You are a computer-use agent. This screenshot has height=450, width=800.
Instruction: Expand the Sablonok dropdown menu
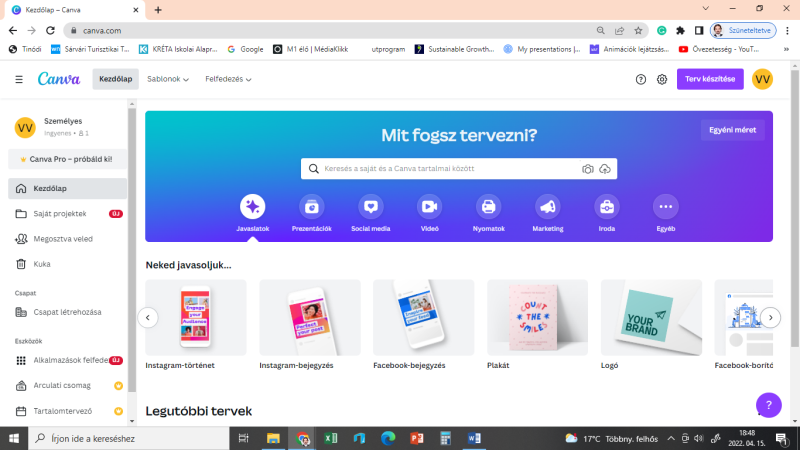point(168,79)
